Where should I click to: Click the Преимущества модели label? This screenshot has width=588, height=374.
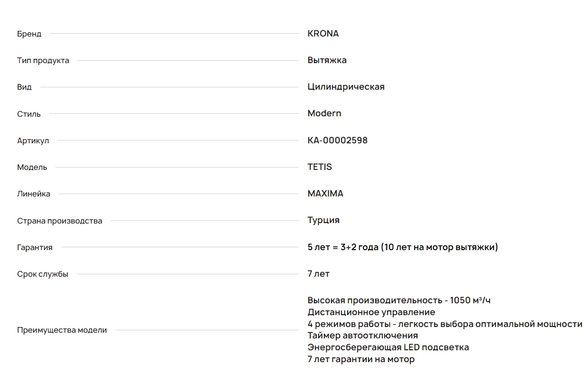(62, 330)
